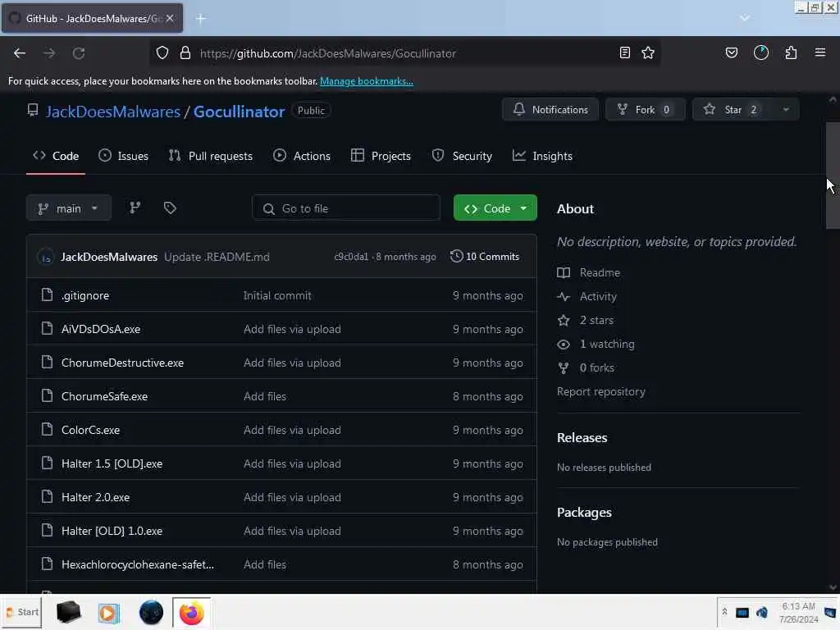Open the Start menu
This screenshot has height=630, width=840.
point(22,612)
